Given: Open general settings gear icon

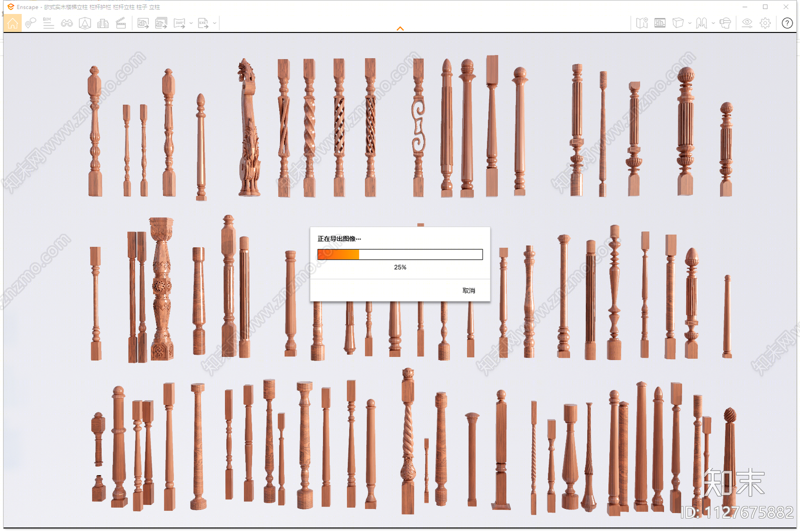Looking at the screenshot, I should click(765, 23).
